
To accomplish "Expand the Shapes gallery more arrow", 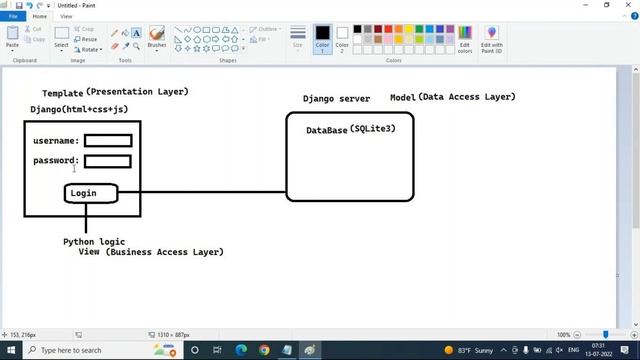I will point(244,49).
